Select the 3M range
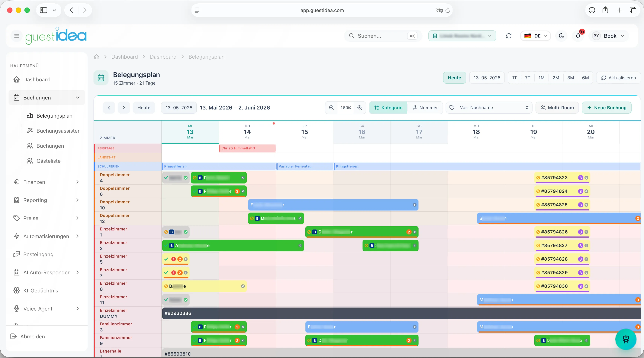The height and width of the screenshot is (358, 644). pos(571,78)
